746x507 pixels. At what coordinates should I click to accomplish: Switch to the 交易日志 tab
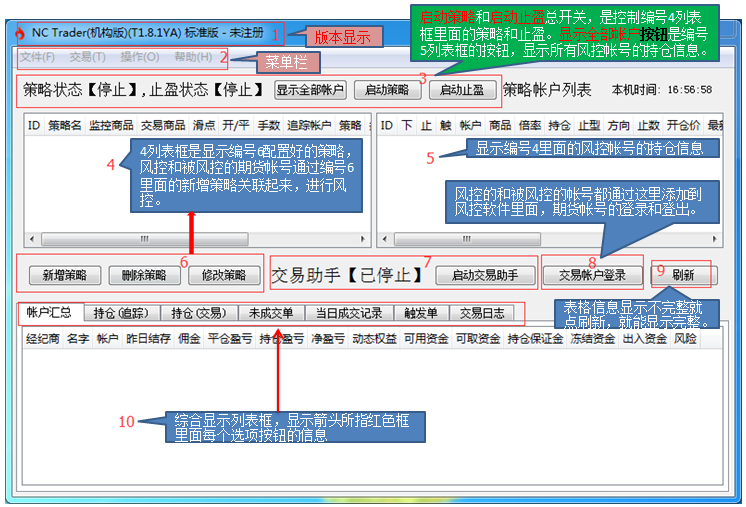click(482, 313)
